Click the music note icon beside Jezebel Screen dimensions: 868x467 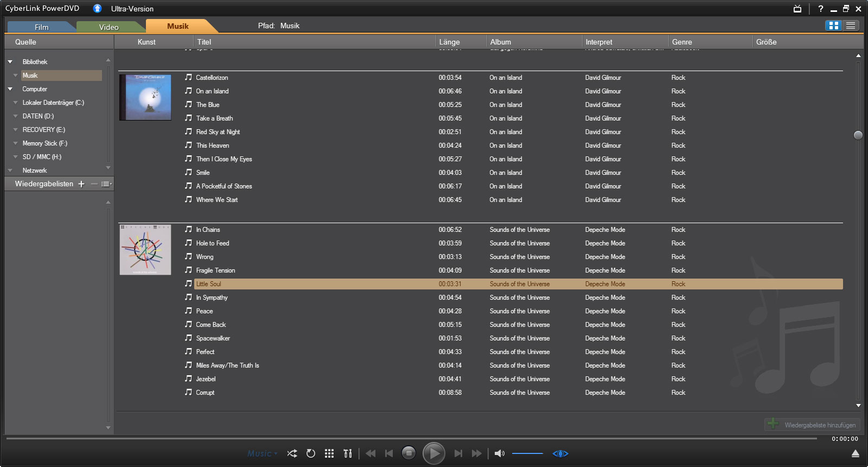click(188, 378)
